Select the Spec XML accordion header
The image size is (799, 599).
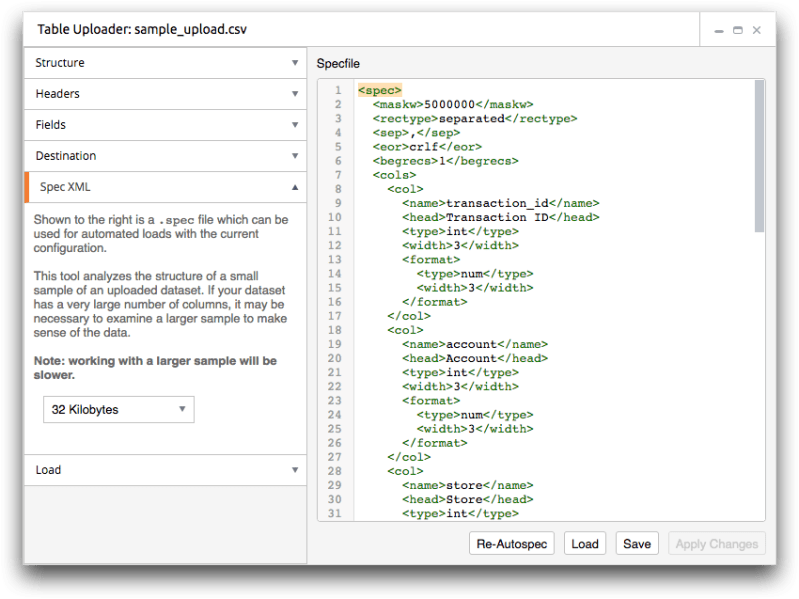click(x=165, y=187)
